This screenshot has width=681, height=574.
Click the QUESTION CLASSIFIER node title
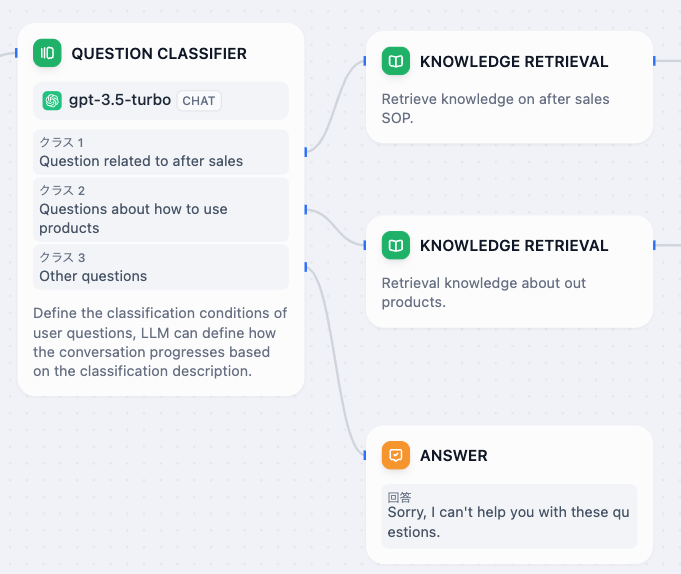point(159,53)
